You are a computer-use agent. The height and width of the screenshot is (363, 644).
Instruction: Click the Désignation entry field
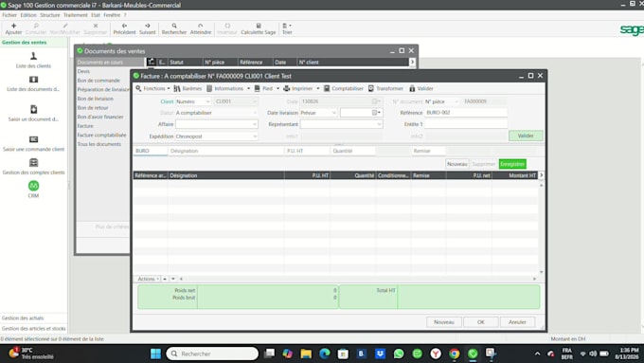coord(226,151)
